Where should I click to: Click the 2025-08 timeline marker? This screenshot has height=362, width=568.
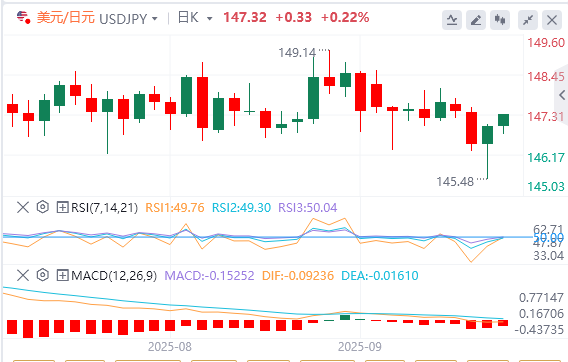(170, 347)
